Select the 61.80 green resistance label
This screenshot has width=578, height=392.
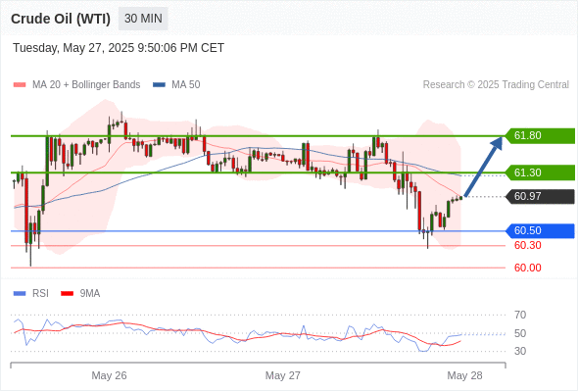tap(540, 135)
